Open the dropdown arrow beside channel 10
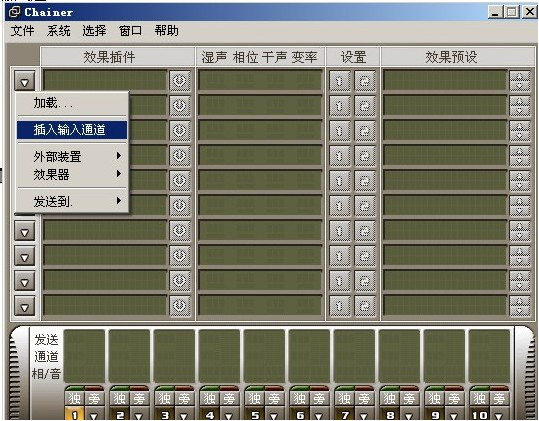Image resolution: width=539 pixels, height=421 pixels. tap(499, 414)
